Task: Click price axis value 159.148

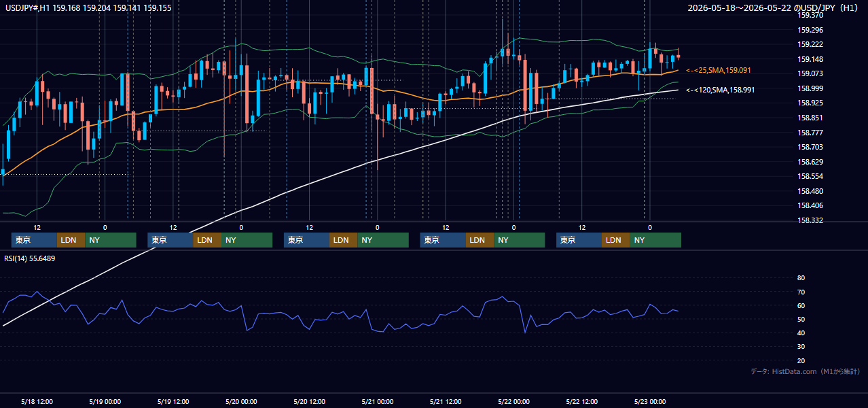Action: tap(810, 59)
